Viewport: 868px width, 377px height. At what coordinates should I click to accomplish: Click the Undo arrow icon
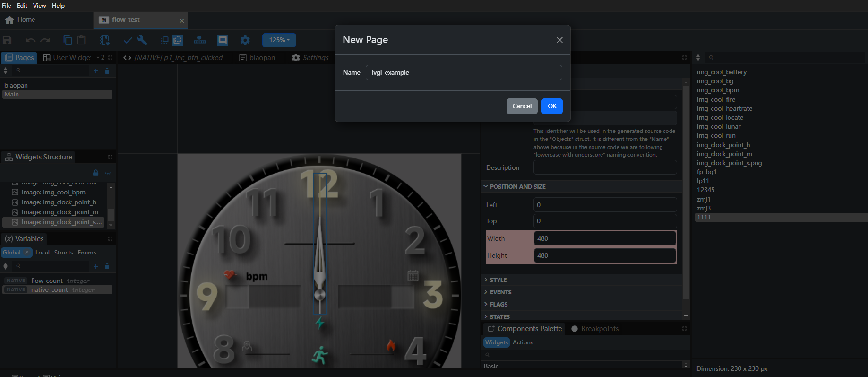pyautogui.click(x=30, y=40)
